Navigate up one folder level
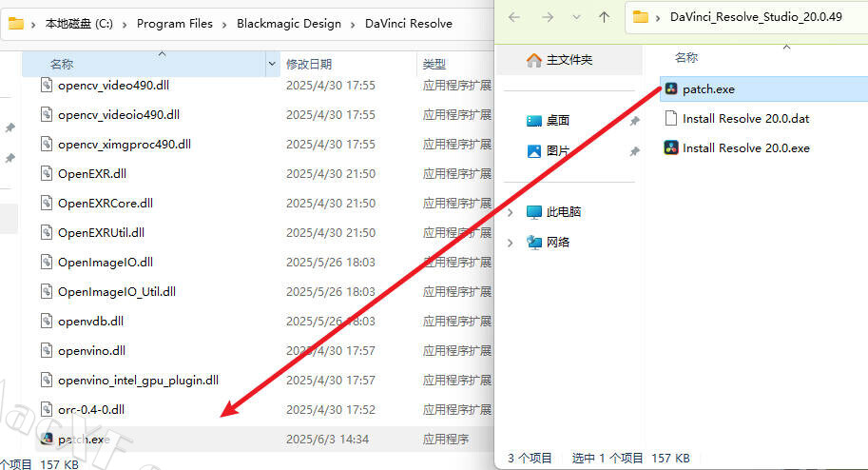Viewport: 868px width, 470px height. (604, 17)
